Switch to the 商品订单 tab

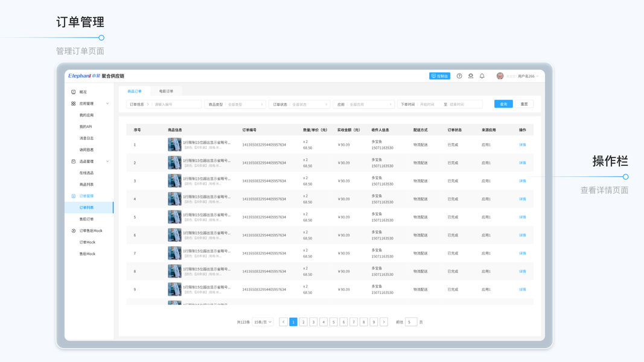tap(135, 91)
